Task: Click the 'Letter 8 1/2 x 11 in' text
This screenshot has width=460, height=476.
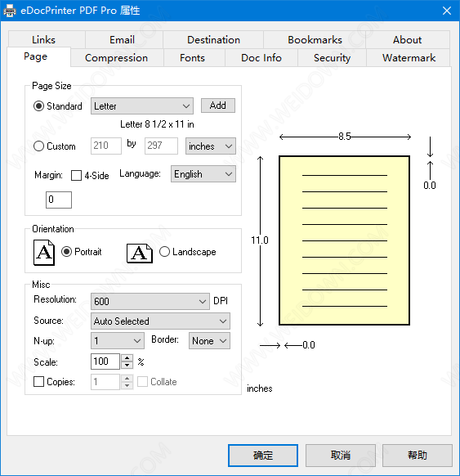Action: [x=157, y=124]
